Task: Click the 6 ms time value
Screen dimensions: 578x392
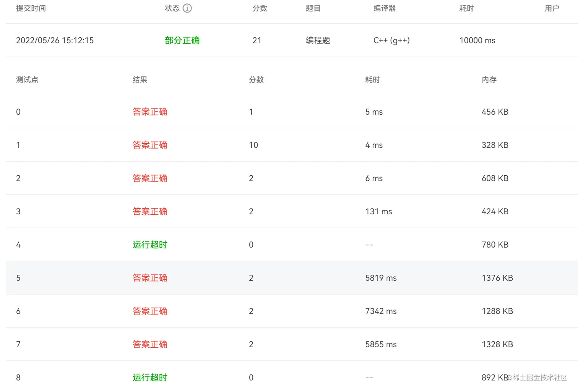Action: (x=374, y=178)
